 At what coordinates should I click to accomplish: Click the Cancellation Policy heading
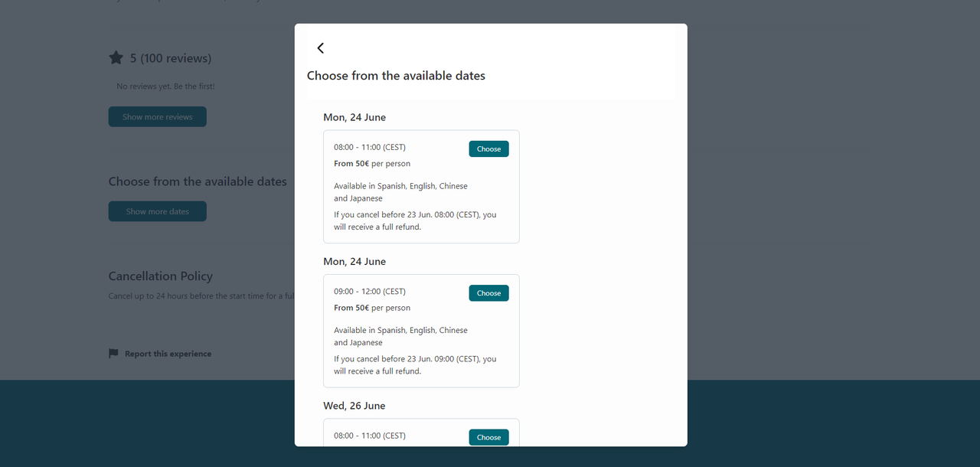click(161, 276)
